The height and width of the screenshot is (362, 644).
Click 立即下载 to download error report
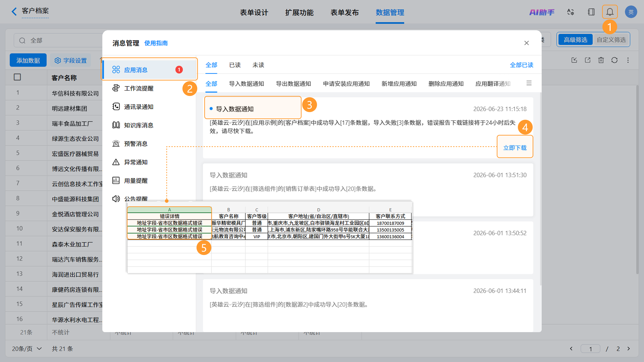(x=515, y=148)
